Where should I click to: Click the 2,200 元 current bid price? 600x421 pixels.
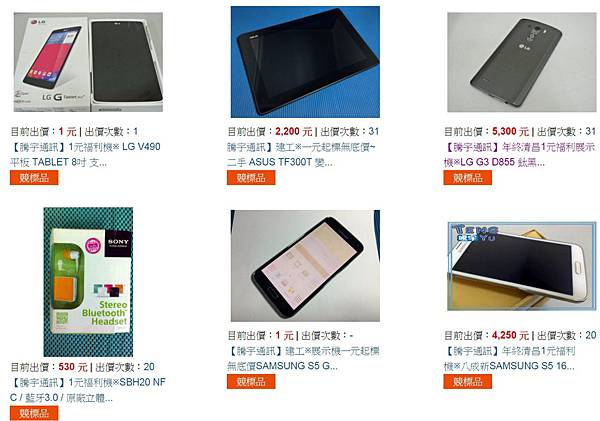[x=294, y=132]
